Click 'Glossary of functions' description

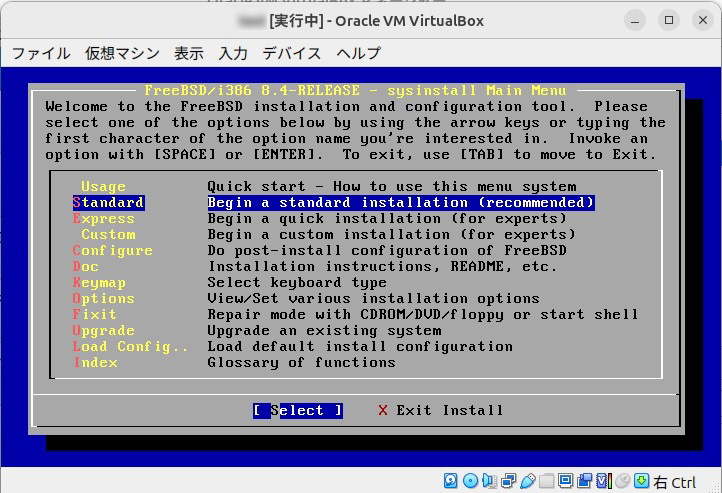point(302,362)
